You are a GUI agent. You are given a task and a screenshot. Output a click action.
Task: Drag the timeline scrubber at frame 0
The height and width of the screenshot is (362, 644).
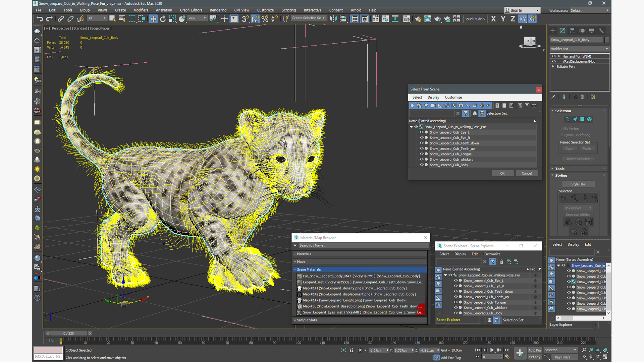pyautogui.click(x=61, y=340)
